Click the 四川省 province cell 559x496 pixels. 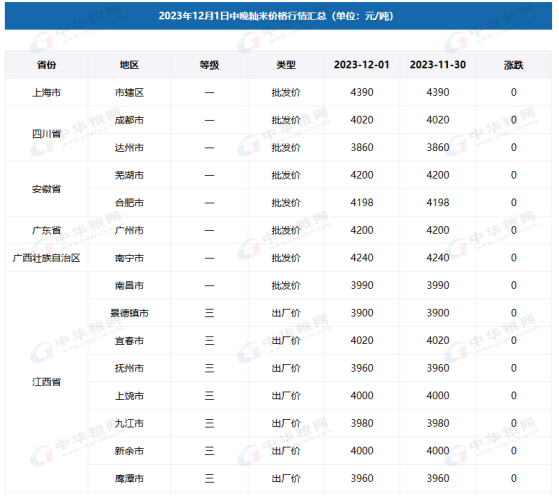(x=46, y=134)
